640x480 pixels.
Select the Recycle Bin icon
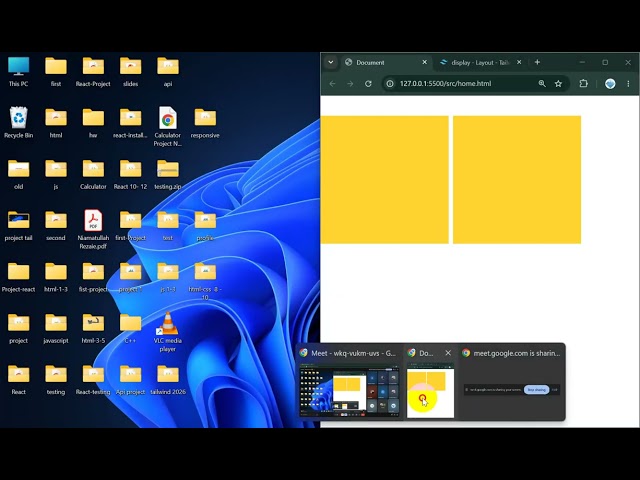click(19, 122)
